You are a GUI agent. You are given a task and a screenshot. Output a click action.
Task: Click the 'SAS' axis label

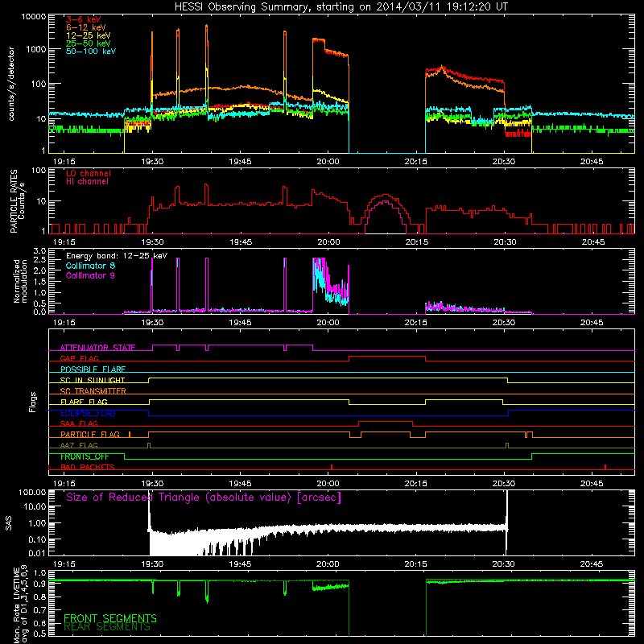point(9,522)
